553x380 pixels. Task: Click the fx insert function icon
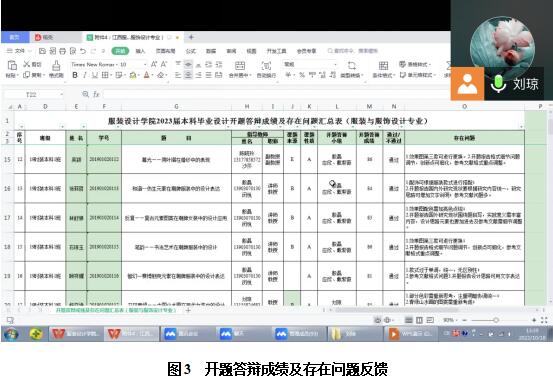96,94
